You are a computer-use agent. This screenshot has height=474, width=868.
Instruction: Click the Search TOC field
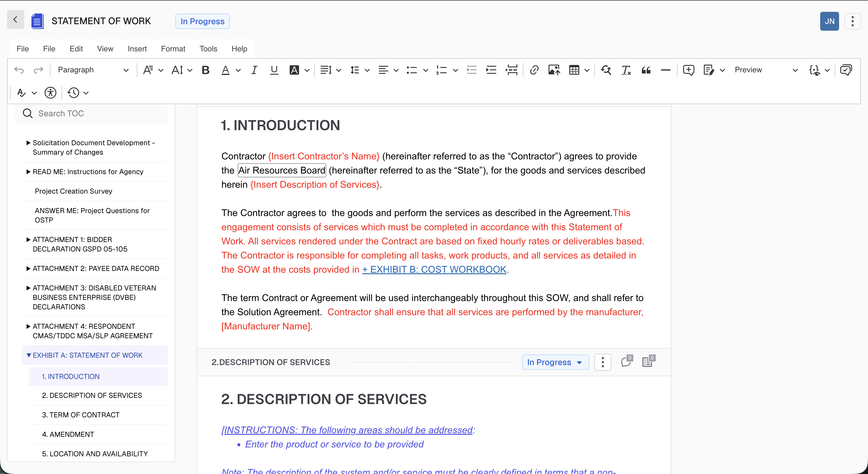click(x=98, y=114)
